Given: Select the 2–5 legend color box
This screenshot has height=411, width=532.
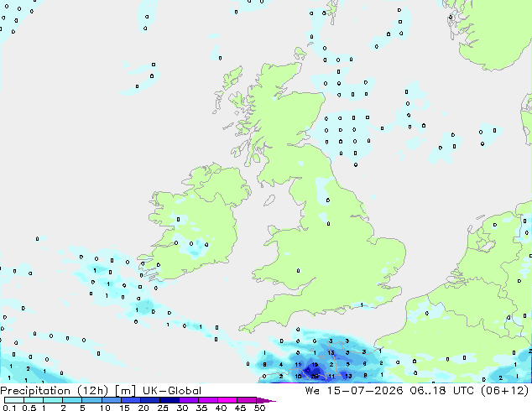Looking at the screenshot, I should [72, 400].
